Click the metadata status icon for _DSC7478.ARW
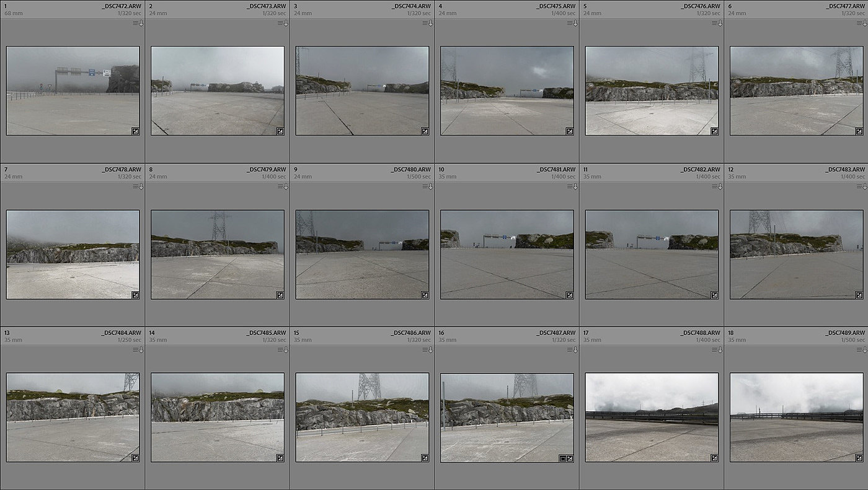The image size is (868, 490). click(138, 186)
